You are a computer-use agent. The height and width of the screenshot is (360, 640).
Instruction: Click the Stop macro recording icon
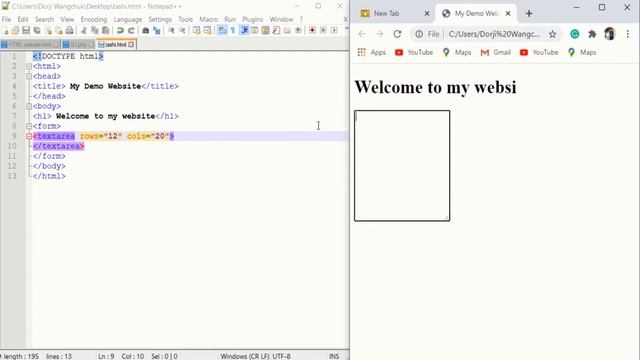pos(323,31)
